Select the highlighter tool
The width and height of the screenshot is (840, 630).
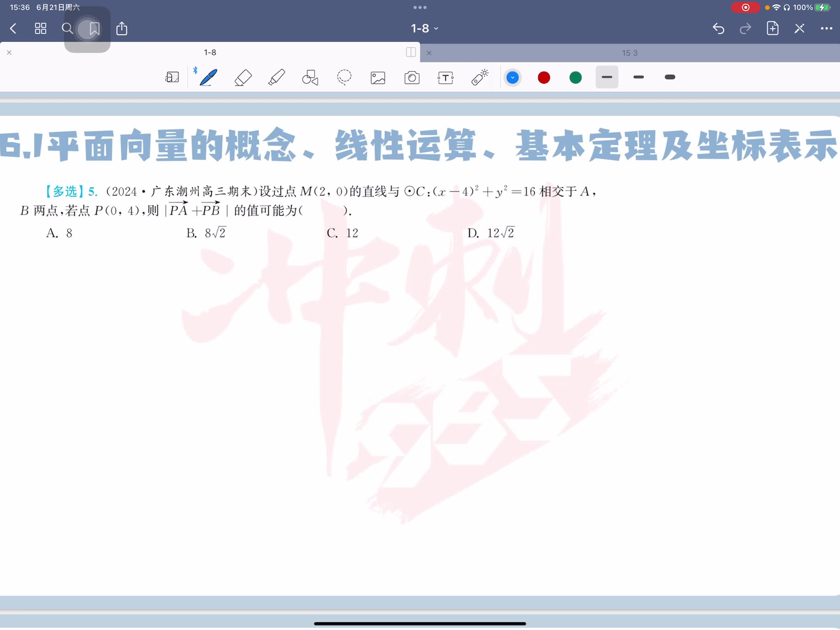click(x=277, y=77)
